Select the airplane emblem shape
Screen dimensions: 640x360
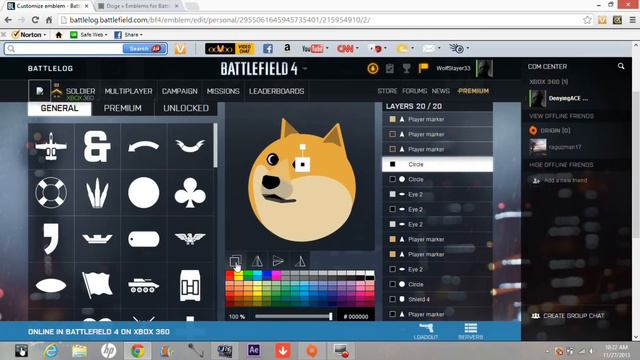coord(51,146)
